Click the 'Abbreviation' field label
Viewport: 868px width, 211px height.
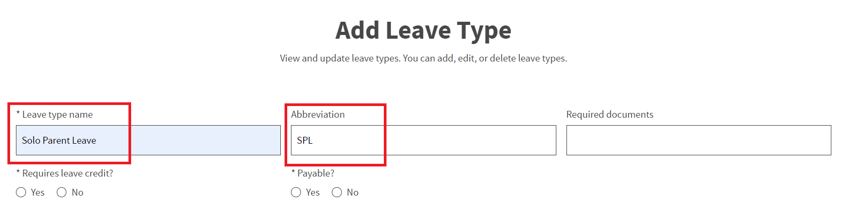pyautogui.click(x=318, y=115)
